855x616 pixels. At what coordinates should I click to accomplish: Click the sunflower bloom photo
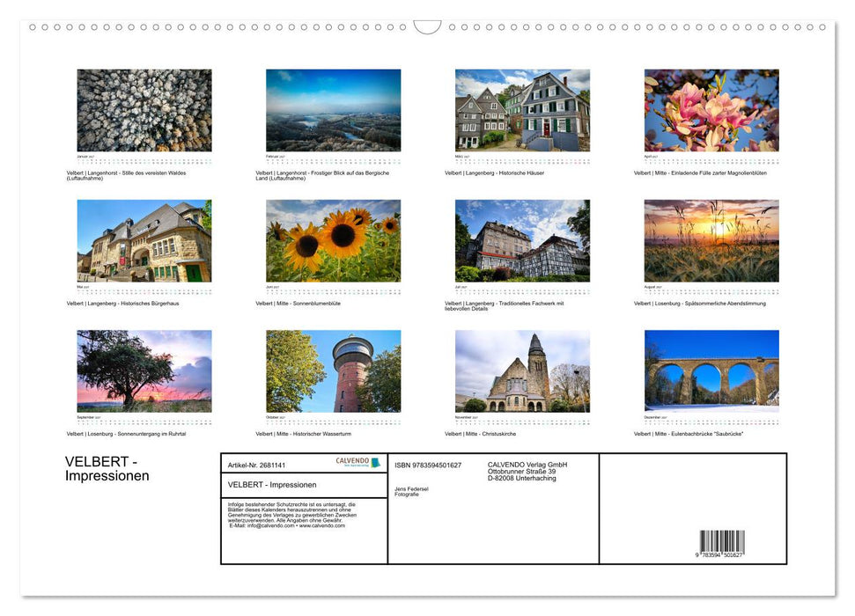333,240
